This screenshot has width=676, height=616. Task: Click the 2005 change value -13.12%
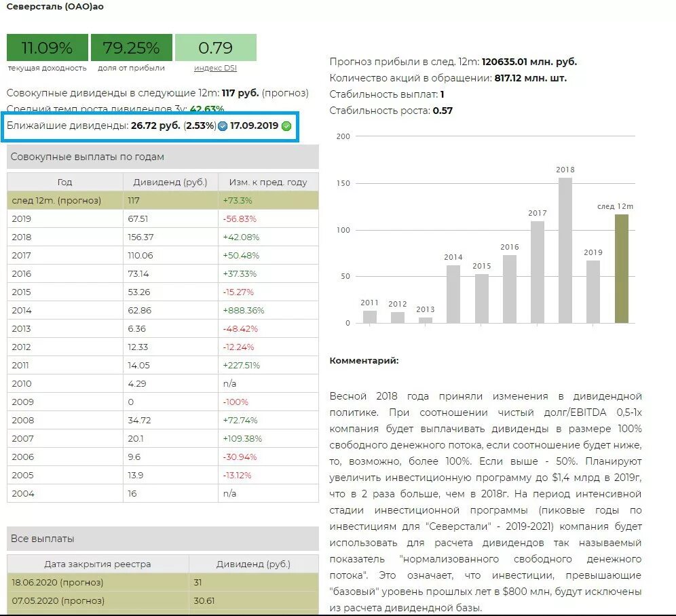[237, 475]
